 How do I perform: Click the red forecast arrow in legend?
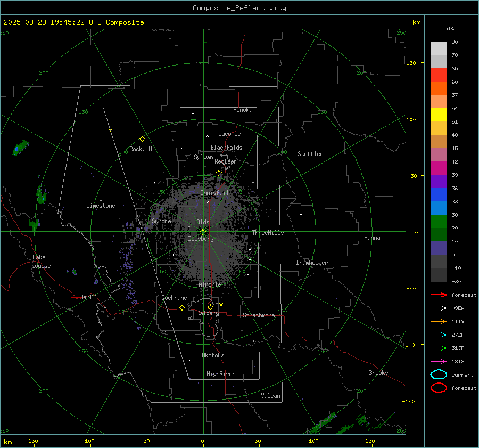[x=439, y=295]
